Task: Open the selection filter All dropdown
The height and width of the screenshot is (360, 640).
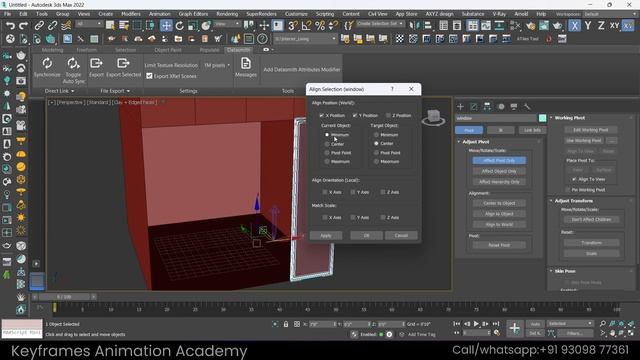Action: pyautogui.click(x=89, y=24)
